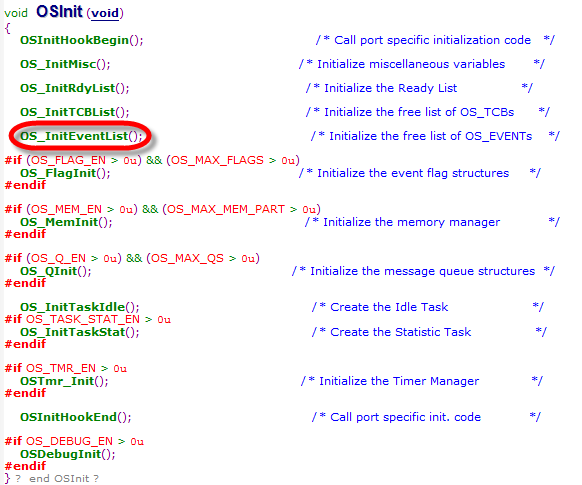582x485 pixels.
Task: Click the OSInit function name header
Action: coord(59,12)
